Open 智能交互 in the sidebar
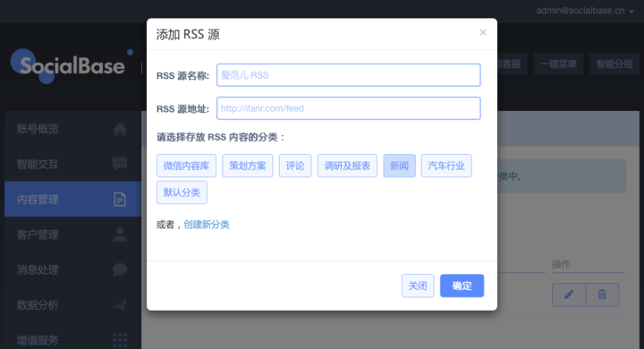 [x=72, y=164]
